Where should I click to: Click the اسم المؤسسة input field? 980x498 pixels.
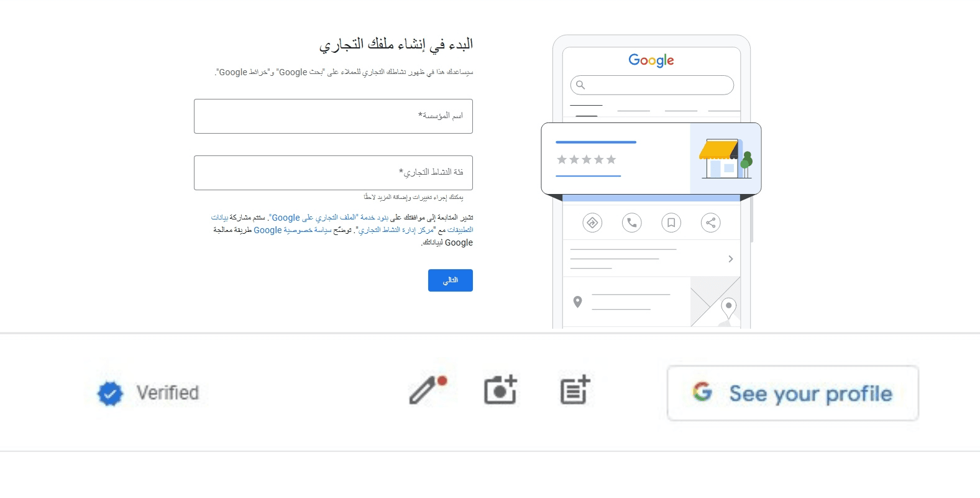(333, 116)
